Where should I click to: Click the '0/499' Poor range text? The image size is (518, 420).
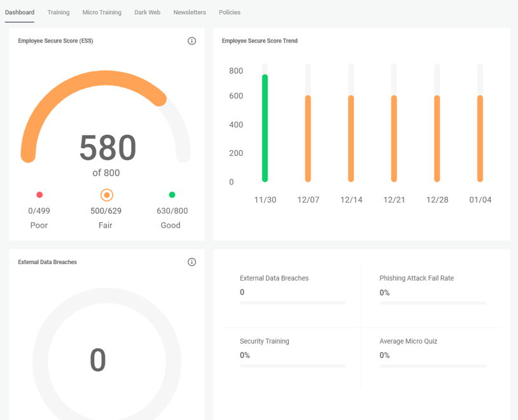point(39,211)
